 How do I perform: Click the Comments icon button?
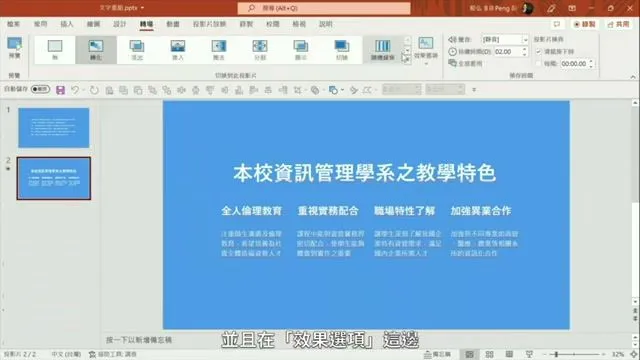click(x=557, y=24)
